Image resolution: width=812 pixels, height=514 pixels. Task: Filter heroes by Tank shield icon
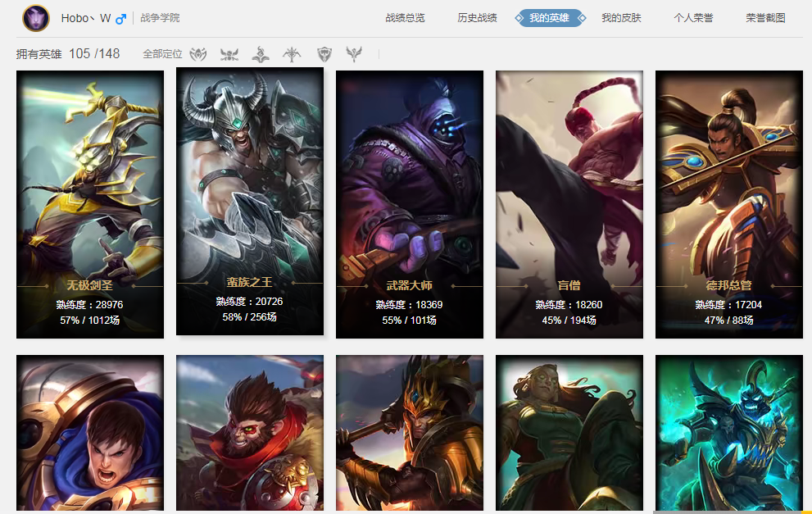tap(324, 54)
